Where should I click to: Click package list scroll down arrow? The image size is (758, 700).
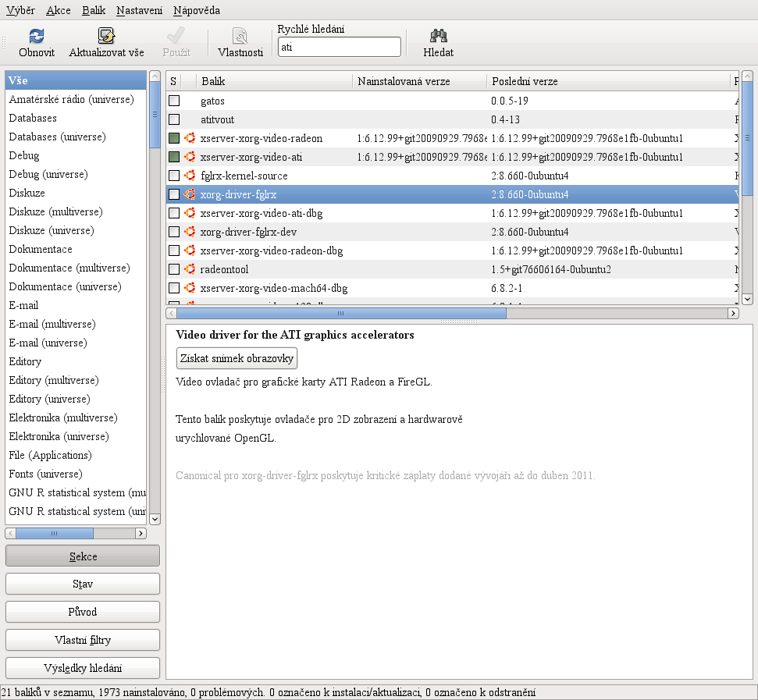tap(747, 299)
